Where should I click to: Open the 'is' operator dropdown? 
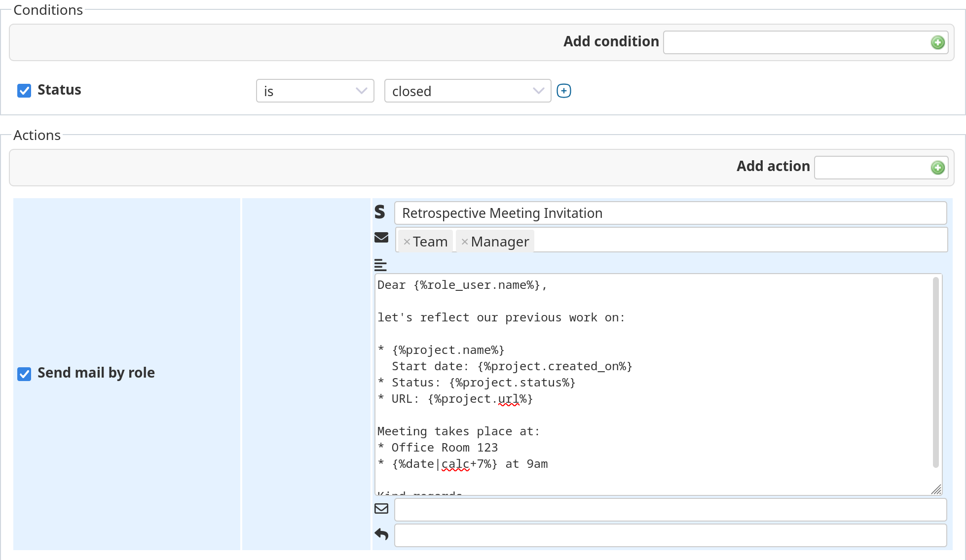(315, 91)
